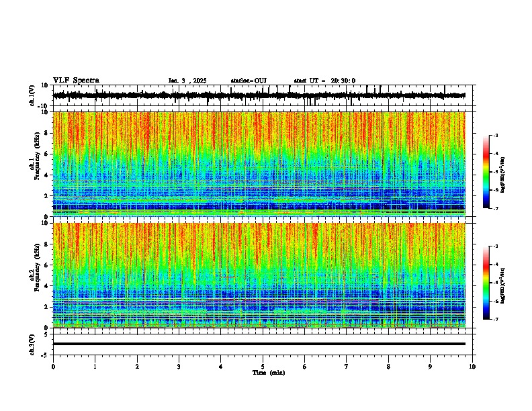Click the "ch.1(V)" waveform axis label
This screenshot has height=411, width=532.
(32, 95)
